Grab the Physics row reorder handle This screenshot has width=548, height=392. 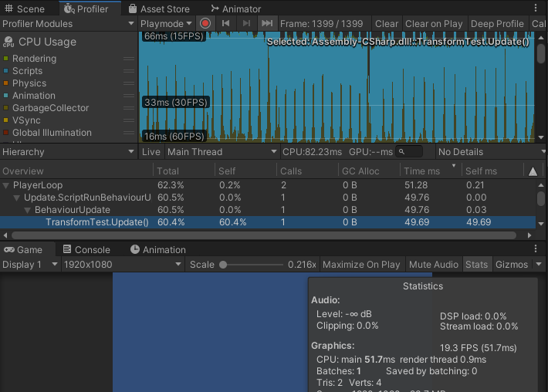[129, 83]
